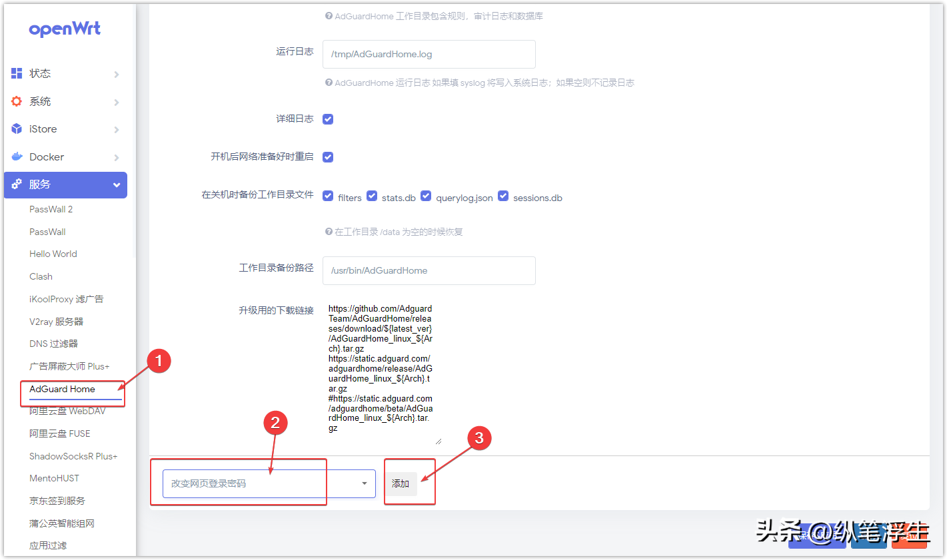Click the Docker menu label
The image size is (947, 560).
point(47,157)
